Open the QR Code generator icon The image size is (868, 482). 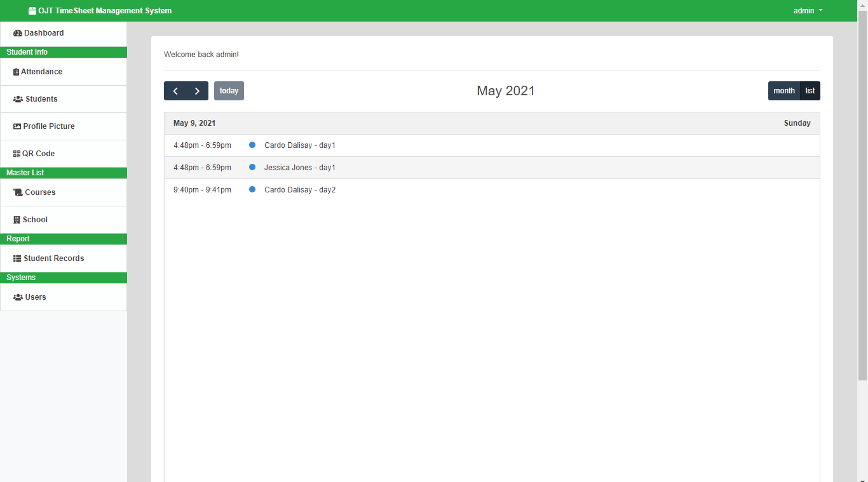click(16, 153)
